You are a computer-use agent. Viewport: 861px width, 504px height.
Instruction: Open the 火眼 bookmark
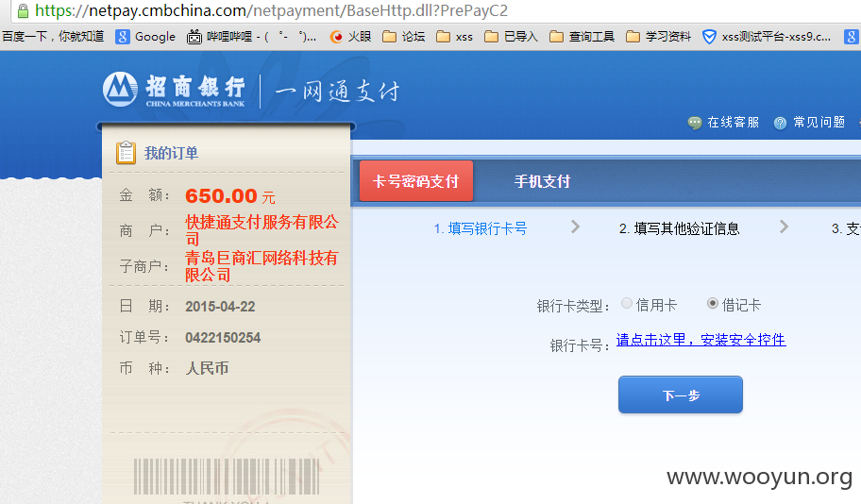click(x=350, y=37)
